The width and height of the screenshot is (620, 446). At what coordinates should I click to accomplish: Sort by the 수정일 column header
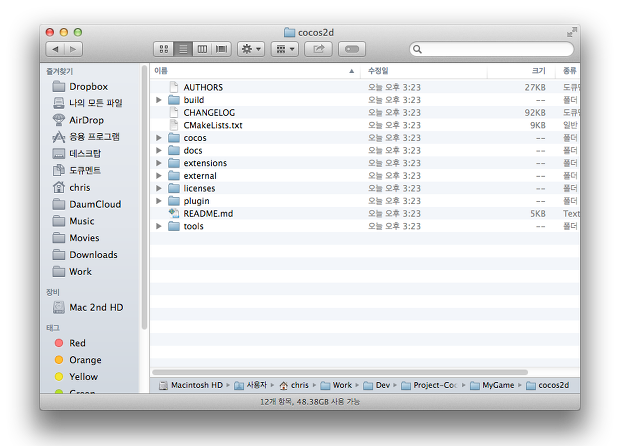[423, 71]
